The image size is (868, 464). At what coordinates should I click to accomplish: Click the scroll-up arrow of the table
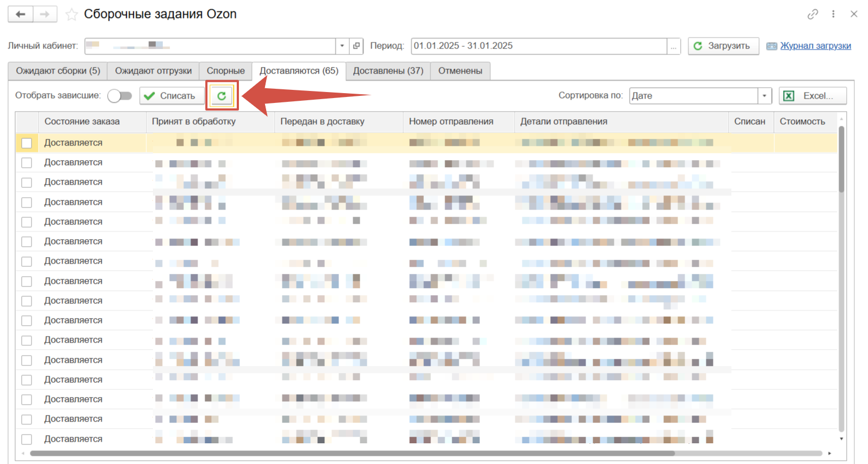point(841,118)
